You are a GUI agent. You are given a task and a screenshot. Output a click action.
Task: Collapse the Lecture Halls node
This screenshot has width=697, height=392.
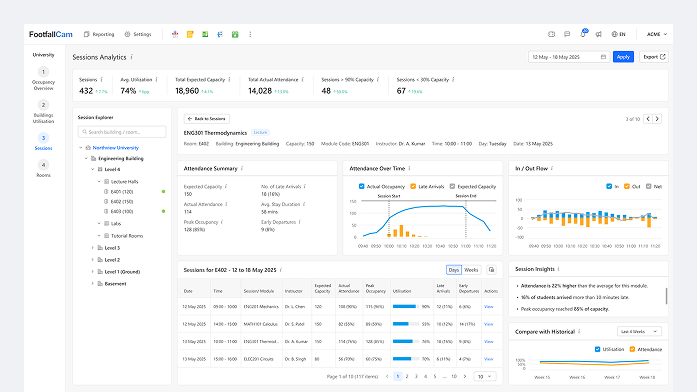99,181
